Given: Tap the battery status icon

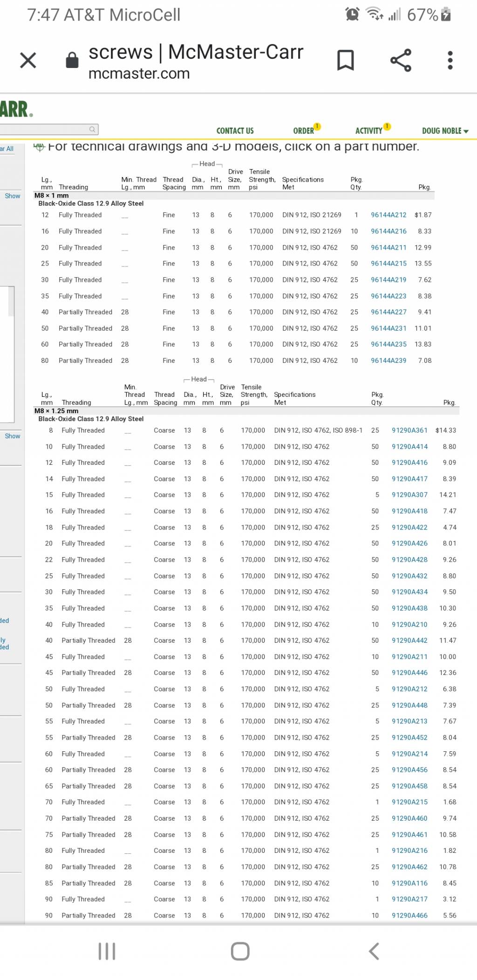Looking at the screenshot, I should 446,14.
